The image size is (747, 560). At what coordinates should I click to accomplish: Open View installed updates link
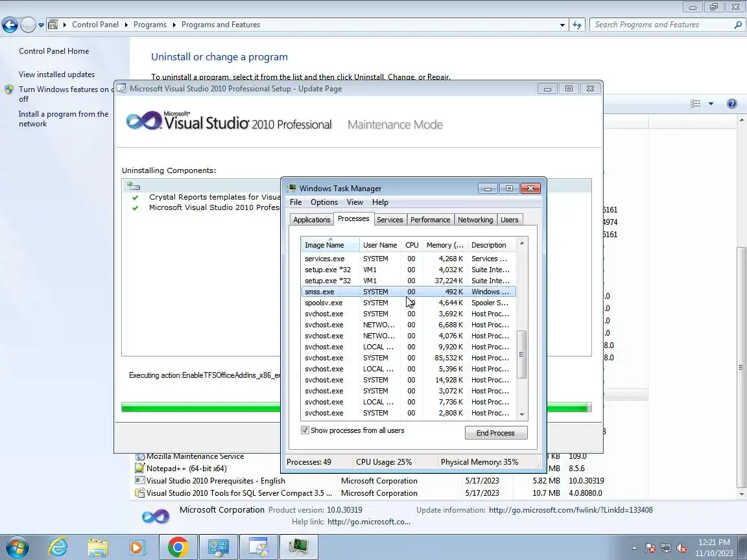click(x=56, y=75)
